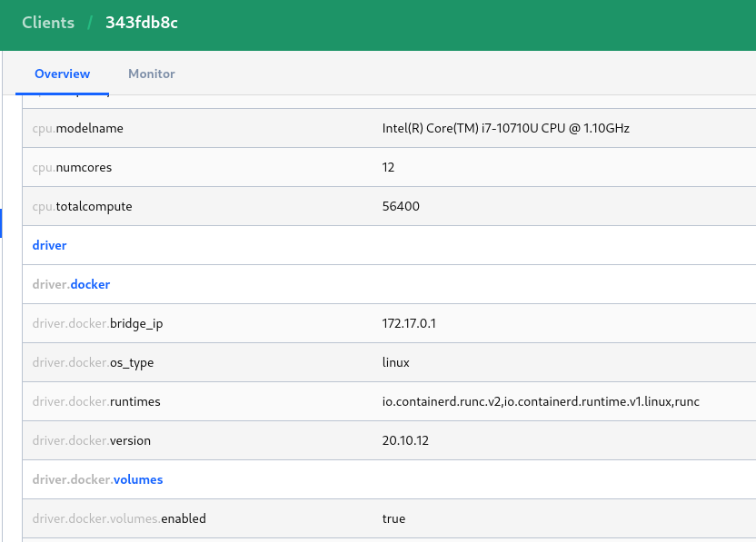Click the cpu.numcores attribute label
The image size is (756, 542).
(72, 167)
